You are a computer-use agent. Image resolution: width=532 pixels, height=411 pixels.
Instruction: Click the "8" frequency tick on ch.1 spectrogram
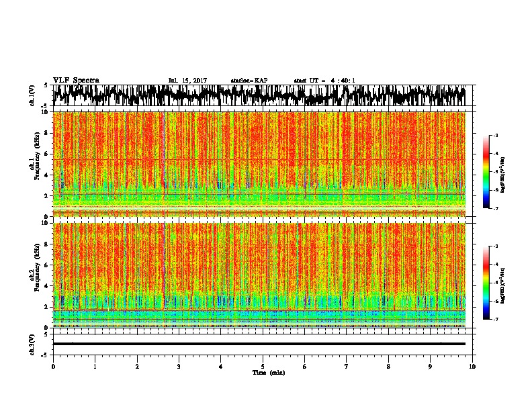tap(47, 133)
